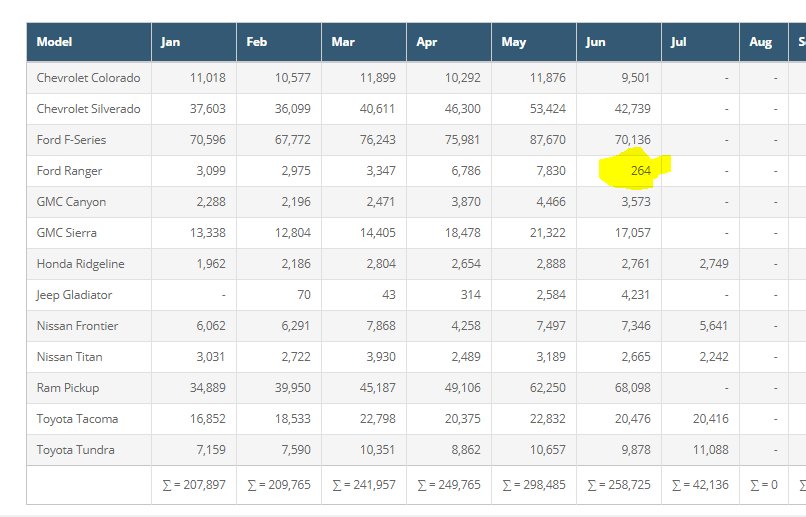Sort by the May column header
This screenshot has width=806, height=517.
tap(534, 42)
